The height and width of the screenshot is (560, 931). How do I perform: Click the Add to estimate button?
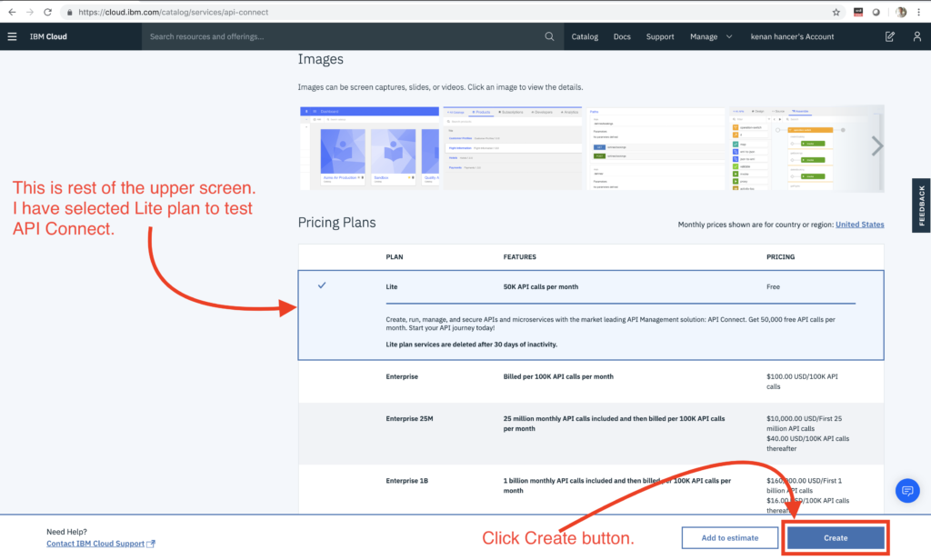pos(730,538)
